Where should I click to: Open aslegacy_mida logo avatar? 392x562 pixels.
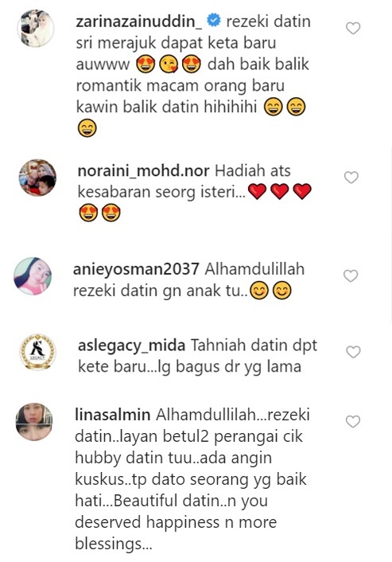click(37, 352)
